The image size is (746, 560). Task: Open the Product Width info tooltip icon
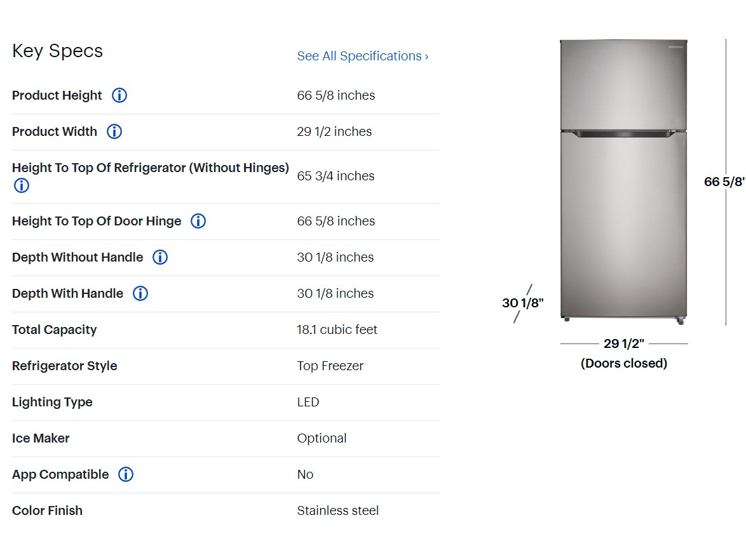pos(114,131)
